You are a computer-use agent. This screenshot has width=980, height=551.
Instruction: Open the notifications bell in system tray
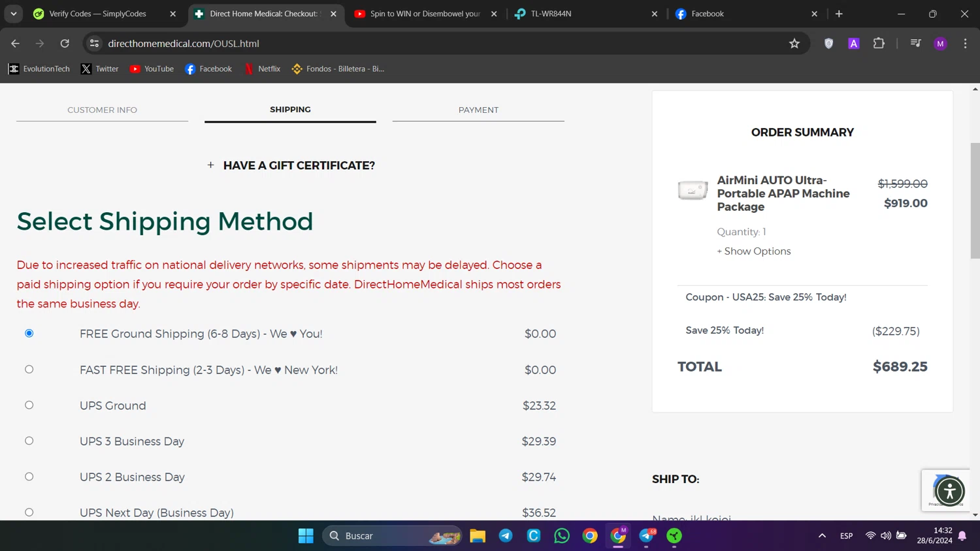pos(962,536)
